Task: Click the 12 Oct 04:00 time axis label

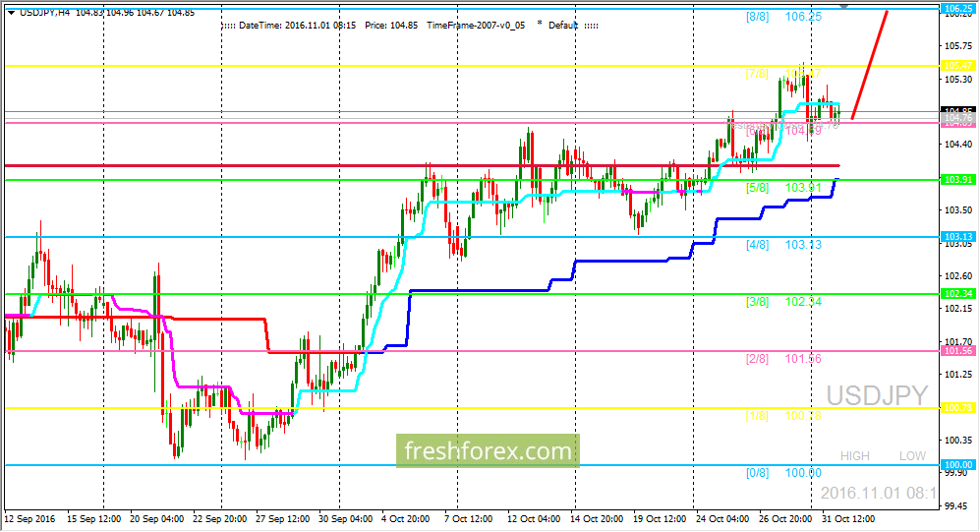Action: tap(534, 519)
